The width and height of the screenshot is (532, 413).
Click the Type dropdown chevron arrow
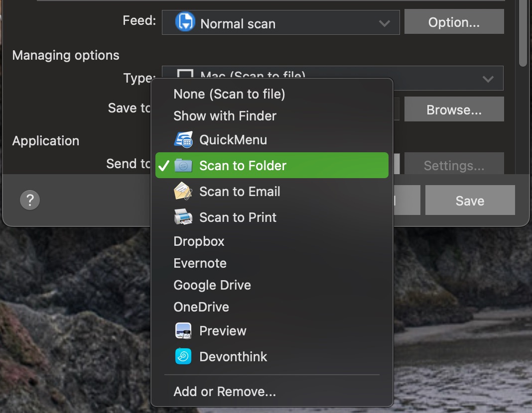(488, 79)
